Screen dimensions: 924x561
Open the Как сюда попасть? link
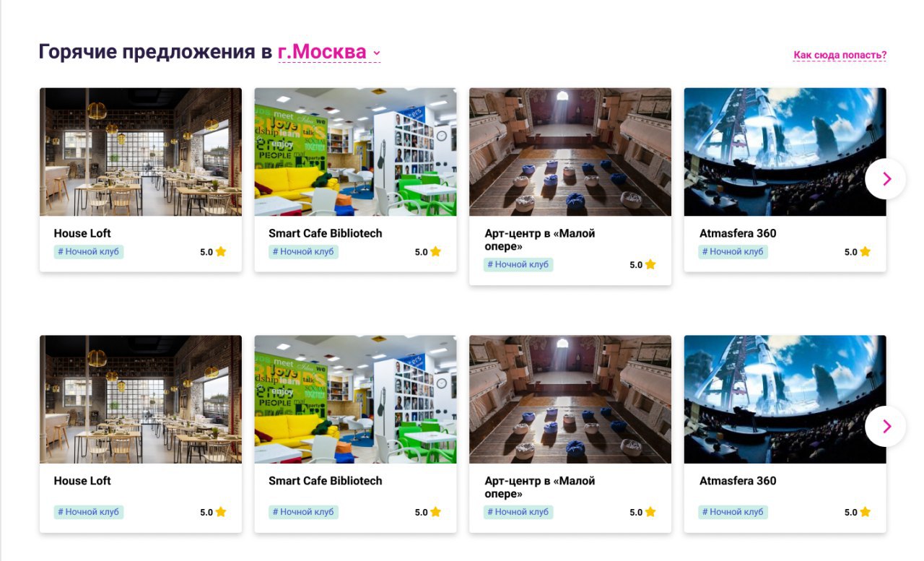(x=840, y=55)
